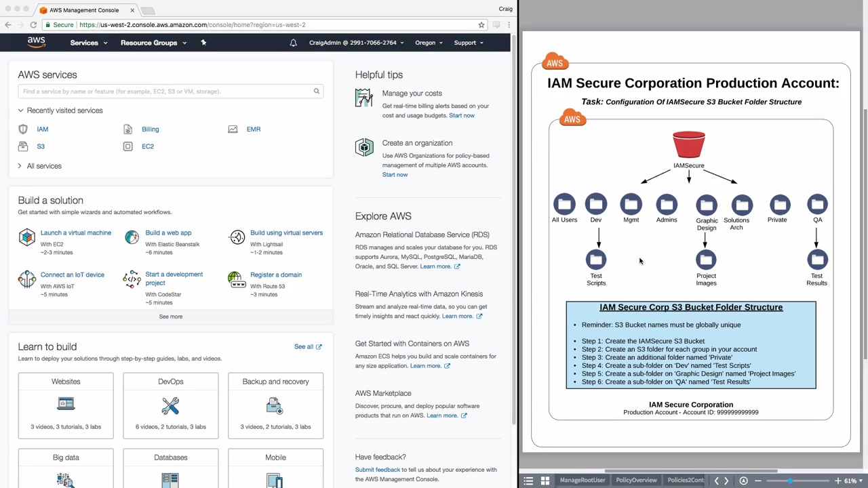Screen dimensions: 868x488
Task: Click the Submit feedback link
Action: click(x=377, y=470)
